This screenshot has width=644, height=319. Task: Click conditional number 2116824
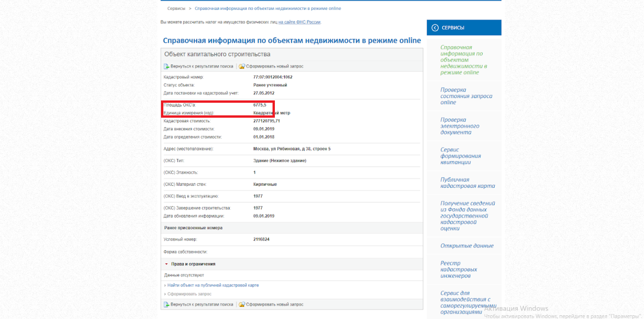(261, 239)
